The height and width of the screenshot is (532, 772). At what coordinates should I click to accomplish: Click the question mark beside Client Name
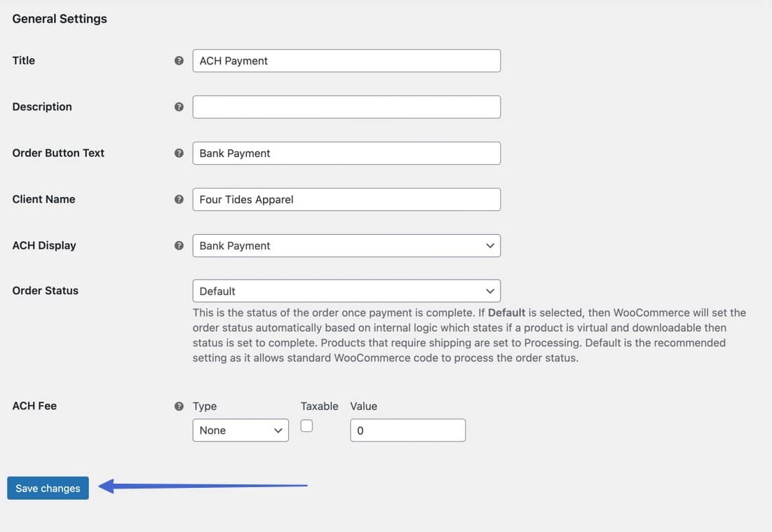(x=179, y=200)
